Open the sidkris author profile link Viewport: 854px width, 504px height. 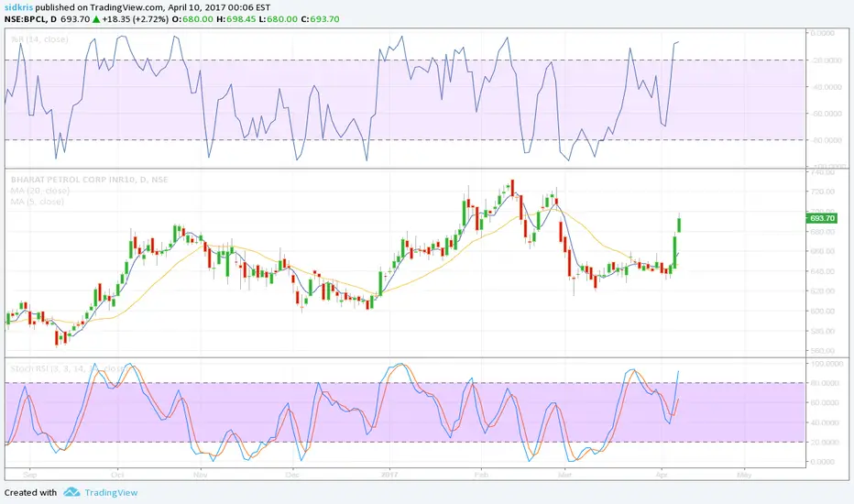[17, 7]
